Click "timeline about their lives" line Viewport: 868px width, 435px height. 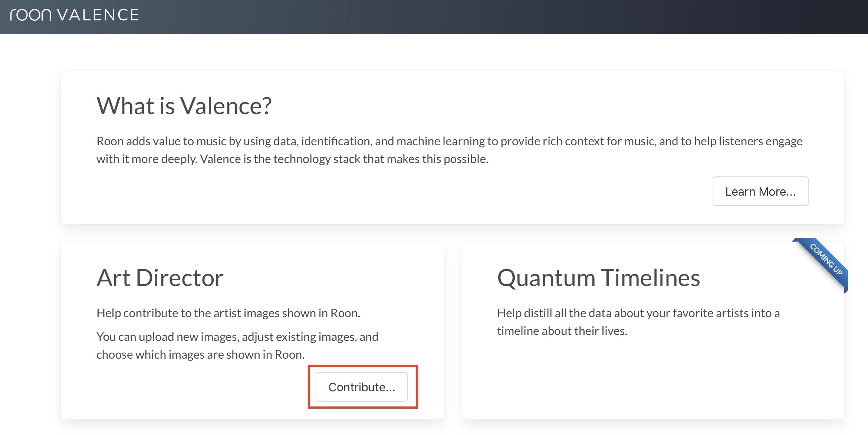pyautogui.click(x=562, y=331)
